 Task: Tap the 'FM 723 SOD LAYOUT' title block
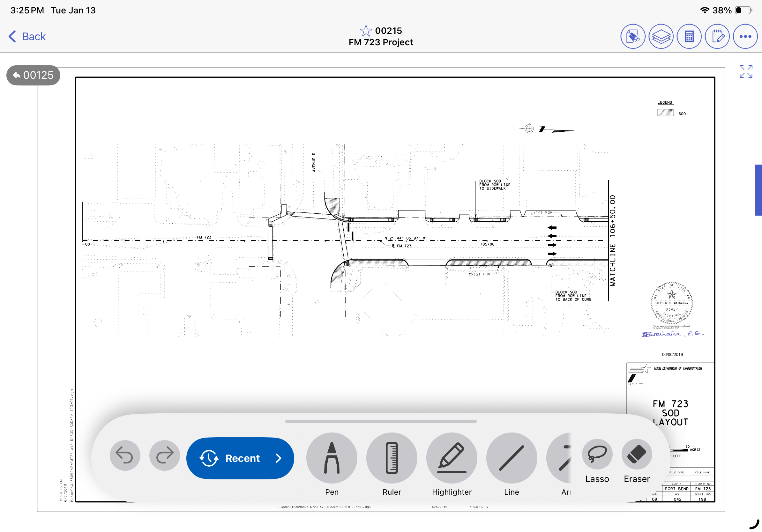tap(670, 413)
